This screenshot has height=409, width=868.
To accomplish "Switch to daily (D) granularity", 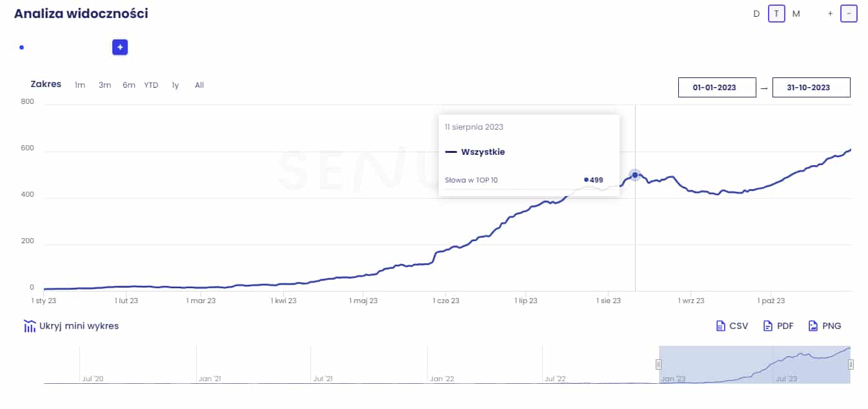I will [x=756, y=14].
